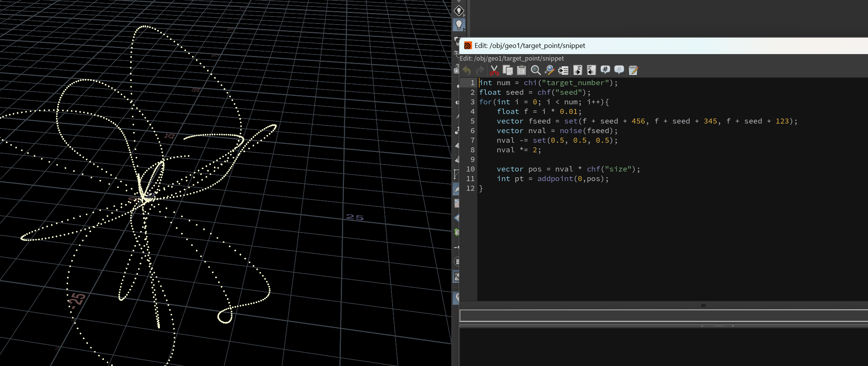The height and width of the screenshot is (366, 868).
Task: Click the input field below the code editor
Action: [x=664, y=315]
